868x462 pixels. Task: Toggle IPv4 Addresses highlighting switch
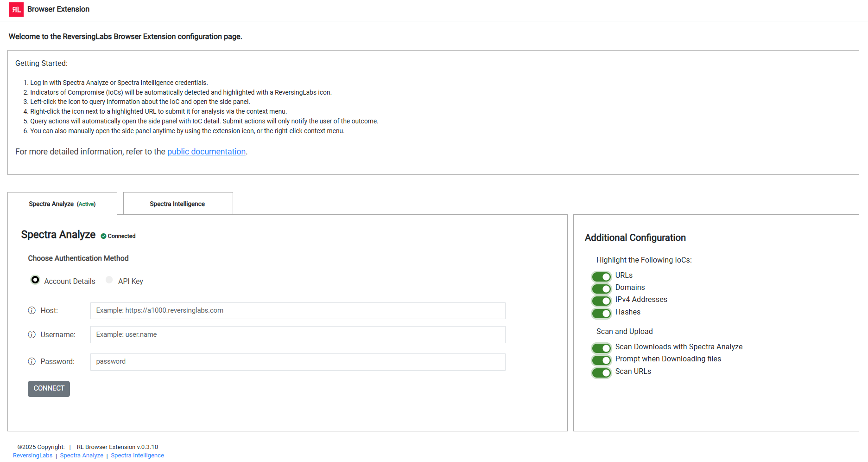pyautogui.click(x=602, y=301)
